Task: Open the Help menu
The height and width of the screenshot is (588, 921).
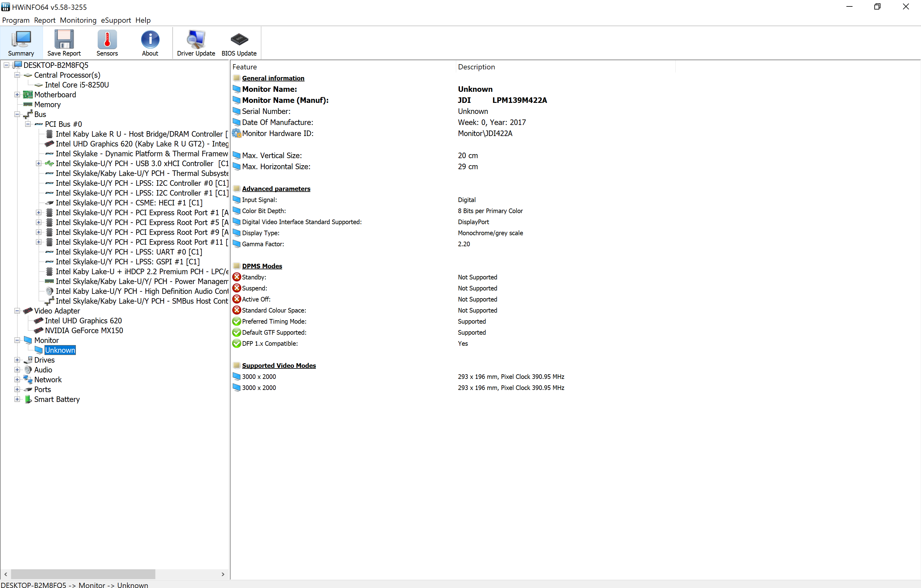Action: coord(143,20)
